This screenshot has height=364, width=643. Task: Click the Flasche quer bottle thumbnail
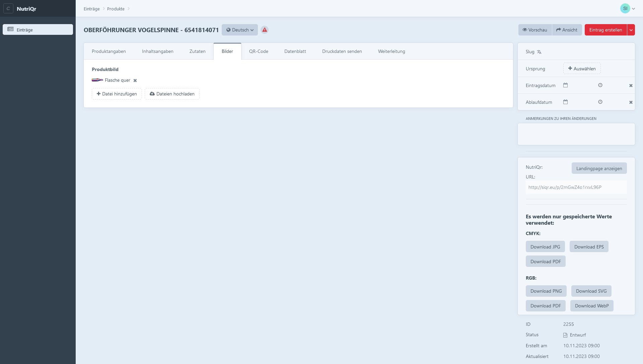pos(97,80)
